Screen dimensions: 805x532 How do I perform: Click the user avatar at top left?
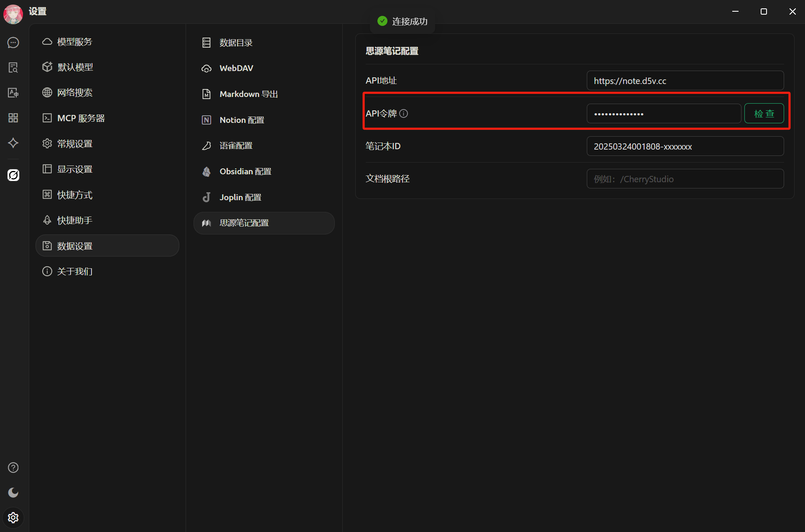[x=13, y=13]
